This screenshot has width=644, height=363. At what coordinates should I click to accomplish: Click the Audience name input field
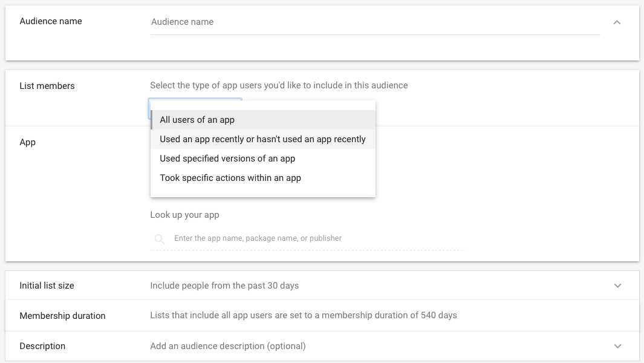[376, 22]
